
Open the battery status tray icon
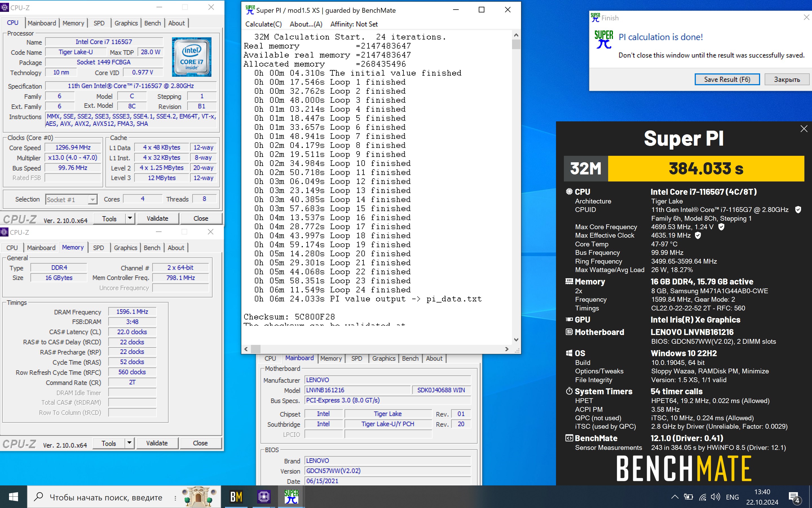click(x=689, y=497)
